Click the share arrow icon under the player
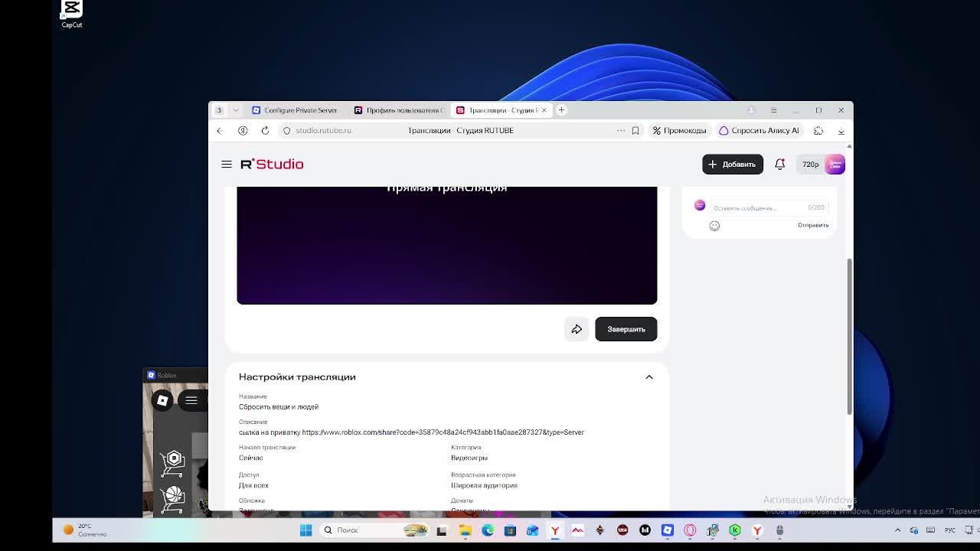This screenshot has height=551, width=980. (x=577, y=329)
